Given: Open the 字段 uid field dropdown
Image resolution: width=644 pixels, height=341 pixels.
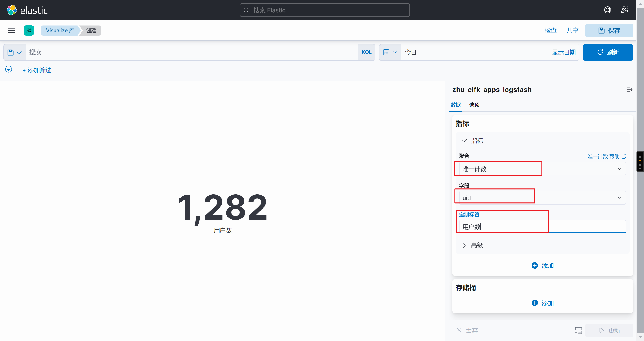Looking at the screenshot, I should click(542, 198).
